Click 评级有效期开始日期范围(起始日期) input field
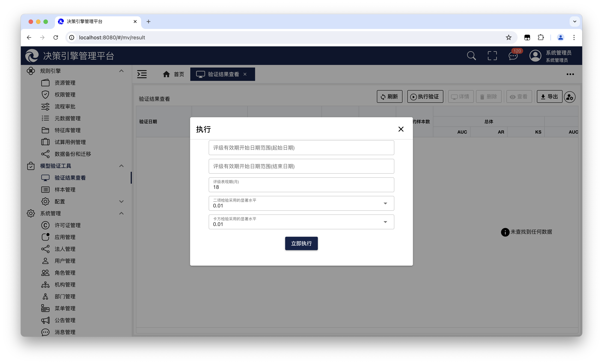This screenshot has width=603, height=364. 301,148
